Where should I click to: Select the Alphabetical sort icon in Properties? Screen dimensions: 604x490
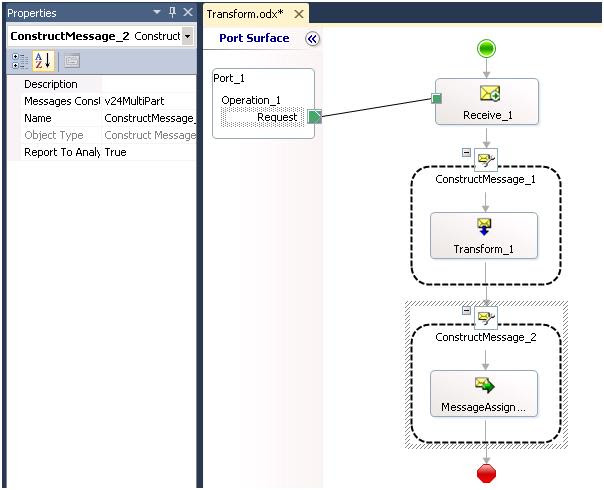click(x=43, y=61)
